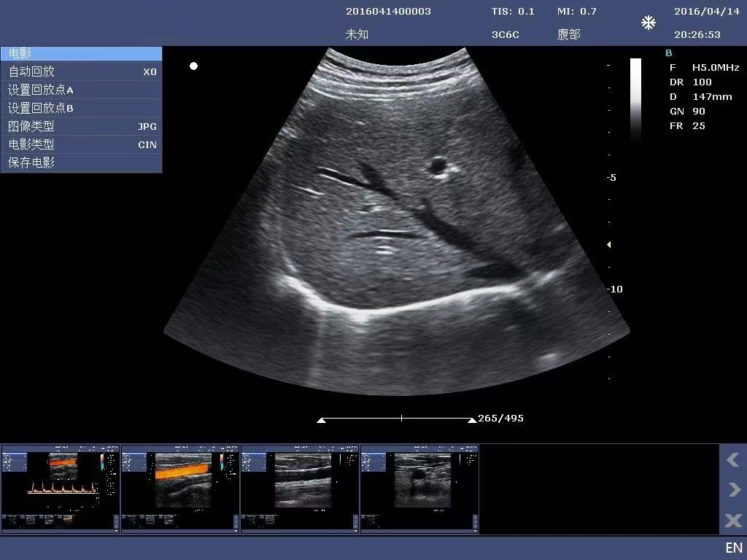The height and width of the screenshot is (560, 747).
Task: Choose 设置回放点A from the cine menu
Action: click(80, 89)
